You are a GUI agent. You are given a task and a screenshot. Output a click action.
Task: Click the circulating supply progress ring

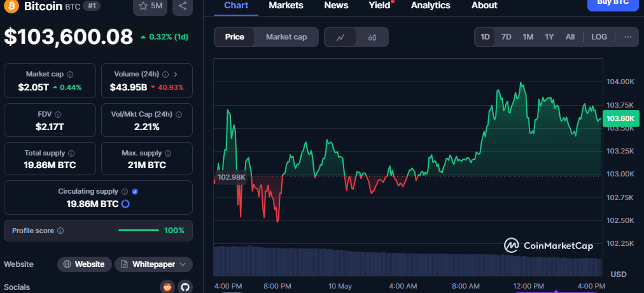click(x=125, y=203)
